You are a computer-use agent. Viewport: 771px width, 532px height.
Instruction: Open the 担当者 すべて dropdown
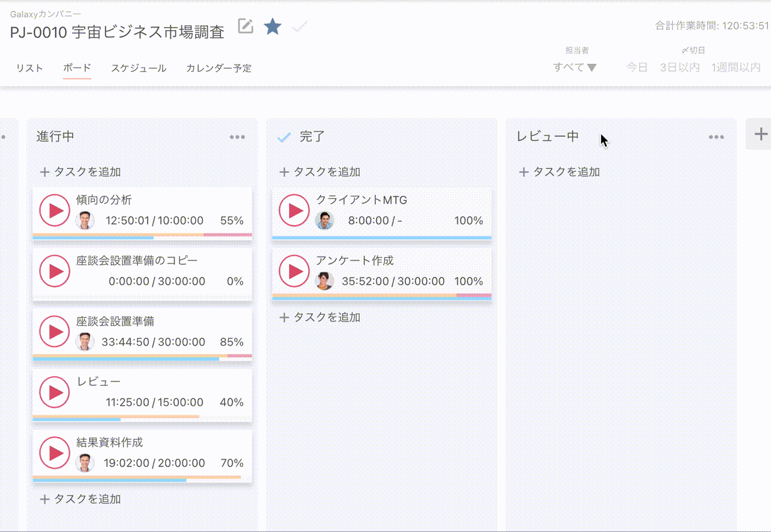coord(575,67)
